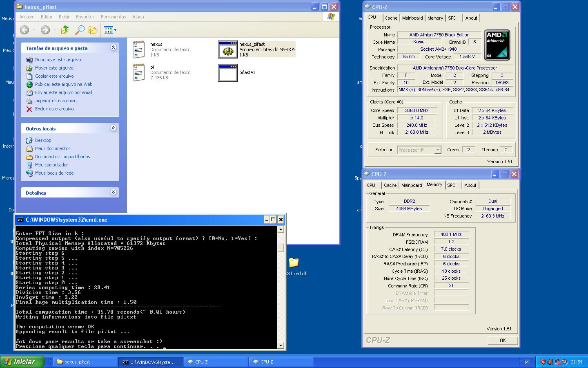Switch to hexus_pifast taskbar button
Image resolution: width=588 pixels, height=368 pixels.
coord(85,362)
